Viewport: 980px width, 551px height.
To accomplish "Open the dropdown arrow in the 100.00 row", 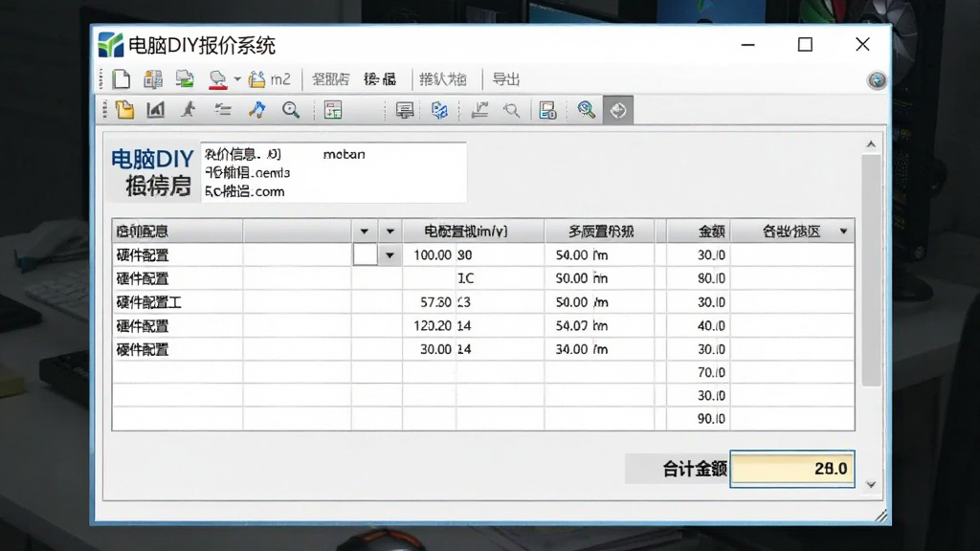I will pyautogui.click(x=390, y=254).
